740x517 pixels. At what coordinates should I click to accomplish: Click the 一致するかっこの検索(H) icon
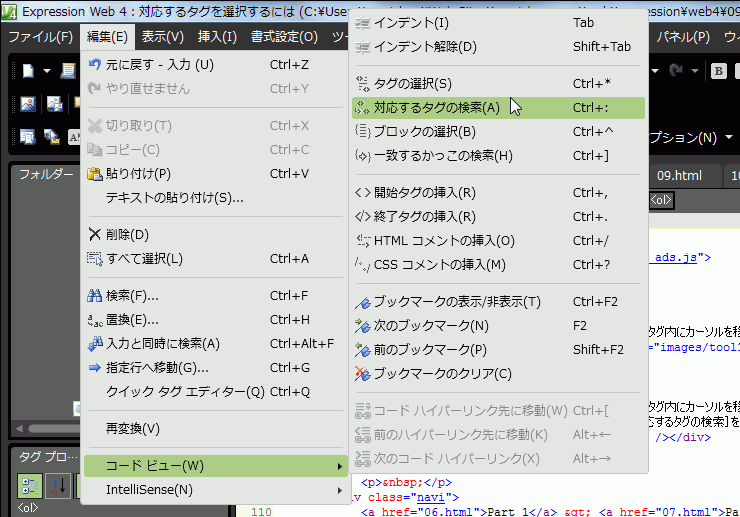362,156
